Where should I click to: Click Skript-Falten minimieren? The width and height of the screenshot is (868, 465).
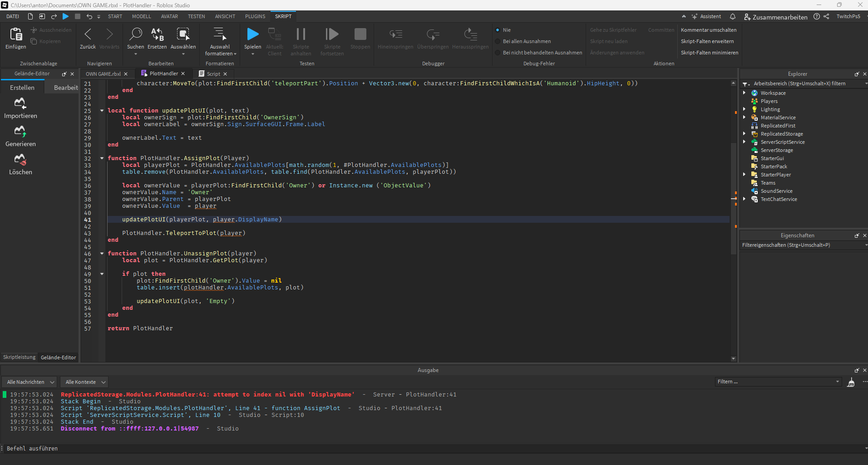[x=710, y=53]
